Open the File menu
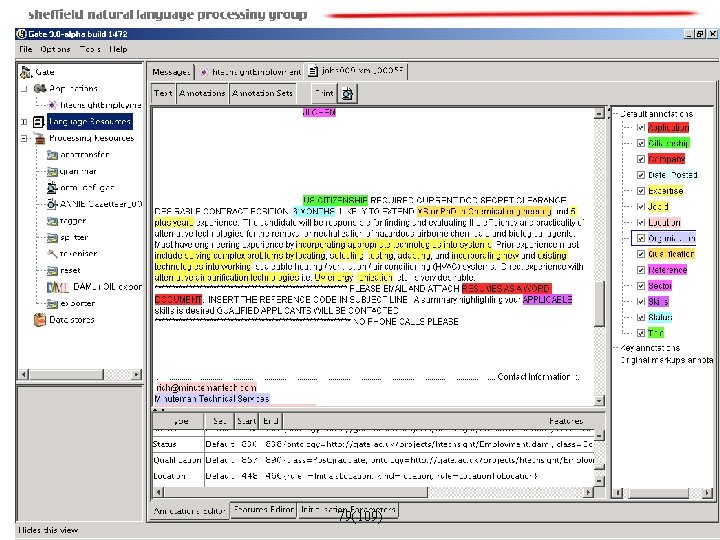 [25, 49]
